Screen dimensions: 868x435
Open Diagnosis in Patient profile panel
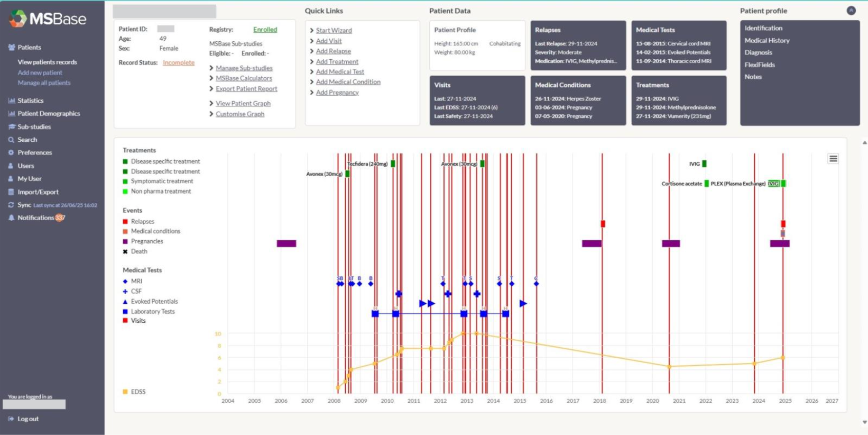758,53
